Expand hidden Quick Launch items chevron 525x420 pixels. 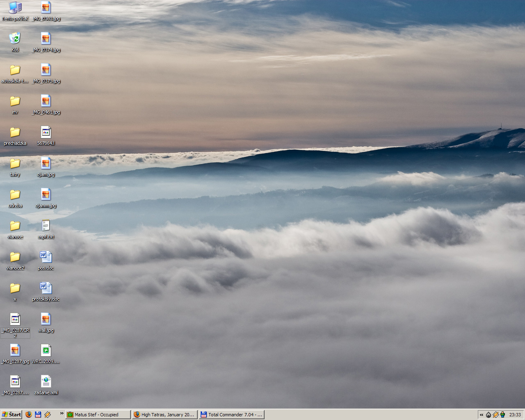pyautogui.click(x=62, y=413)
